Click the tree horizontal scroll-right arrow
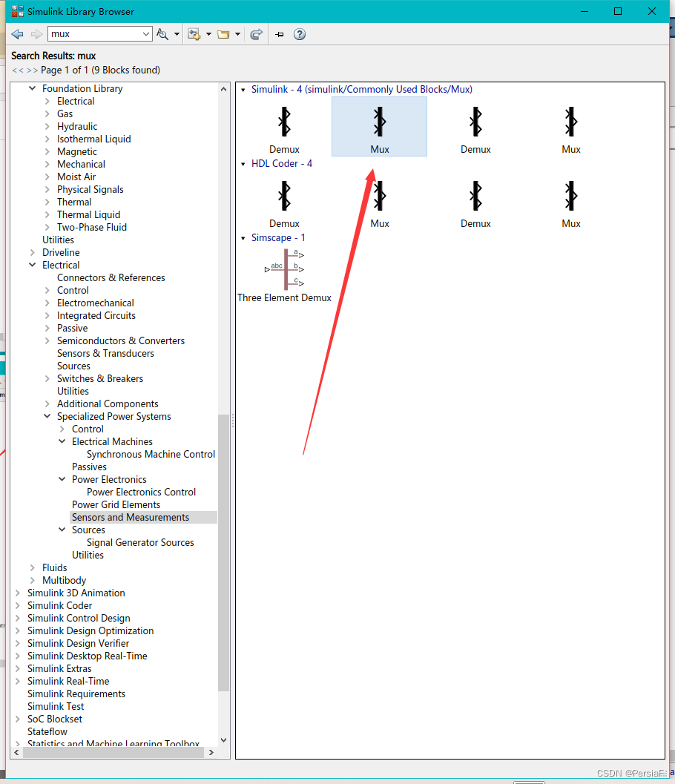 coord(211,752)
